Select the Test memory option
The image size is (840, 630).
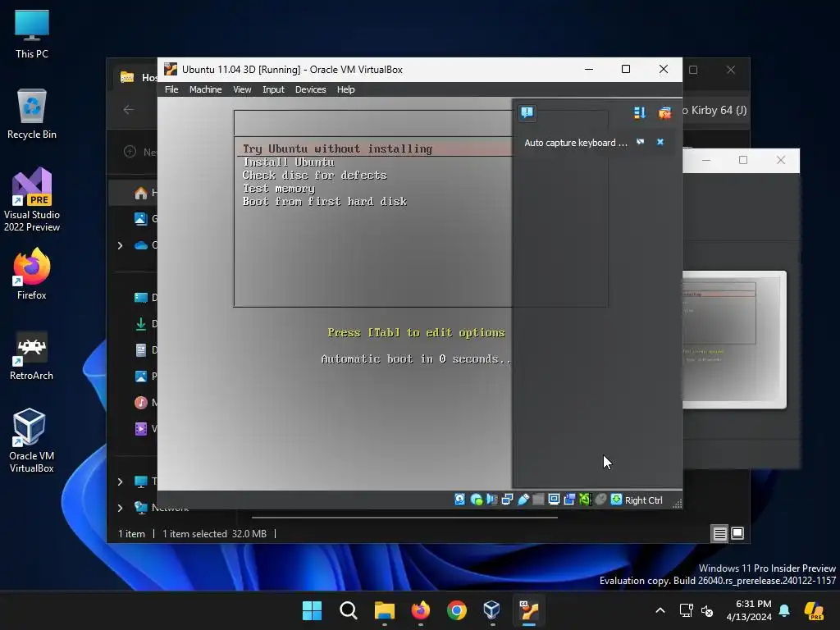[x=279, y=189]
